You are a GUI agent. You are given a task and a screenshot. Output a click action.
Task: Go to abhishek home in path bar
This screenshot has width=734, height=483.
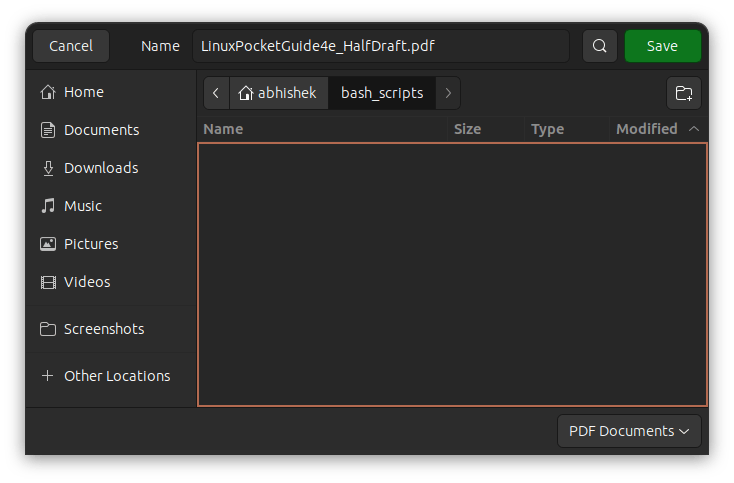(x=278, y=93)
